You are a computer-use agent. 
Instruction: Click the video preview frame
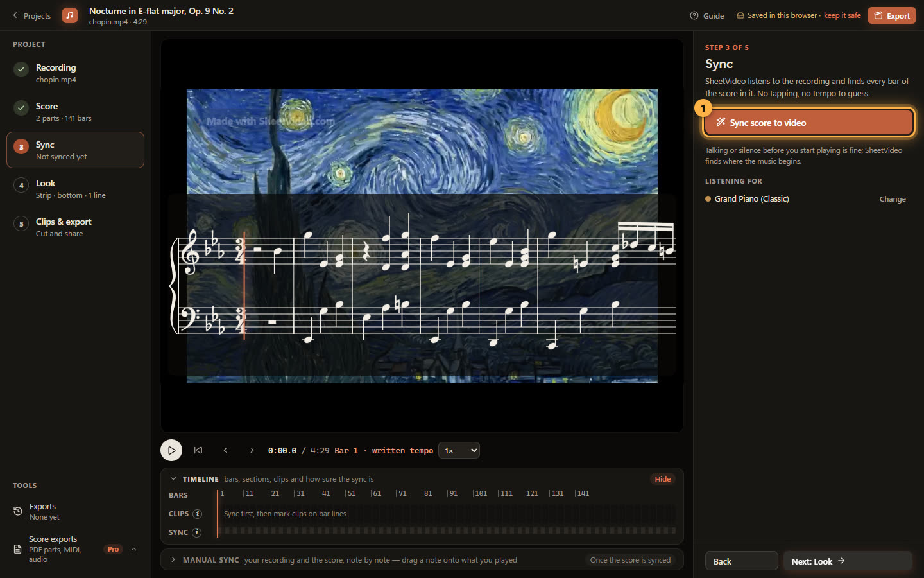[422, 236]
